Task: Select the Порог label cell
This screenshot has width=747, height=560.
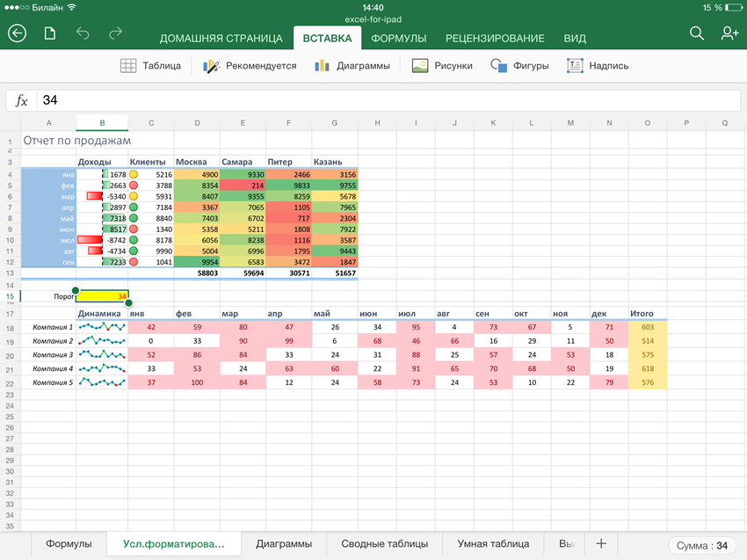Action: point(48,296)
